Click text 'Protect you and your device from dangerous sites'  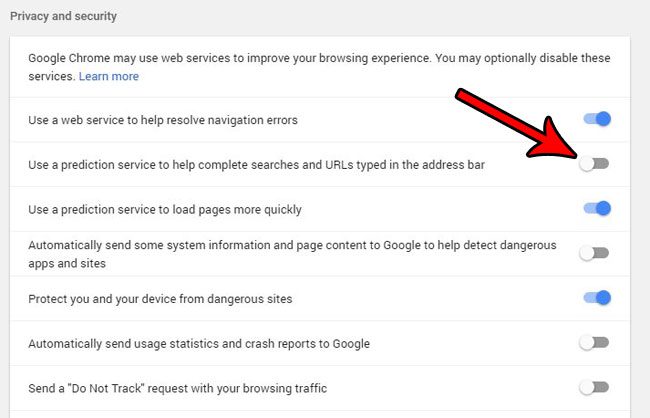[160, 299]
